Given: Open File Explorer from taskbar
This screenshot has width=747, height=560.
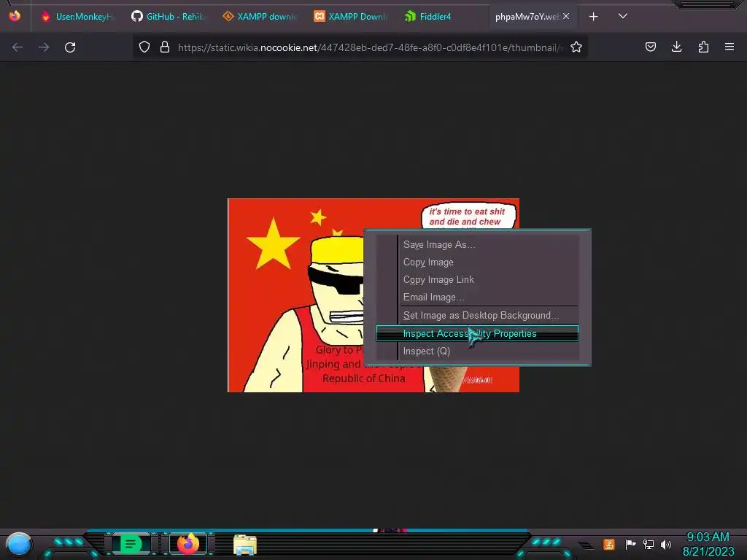Looking at the screenshot, I should (x=245, y=545).
